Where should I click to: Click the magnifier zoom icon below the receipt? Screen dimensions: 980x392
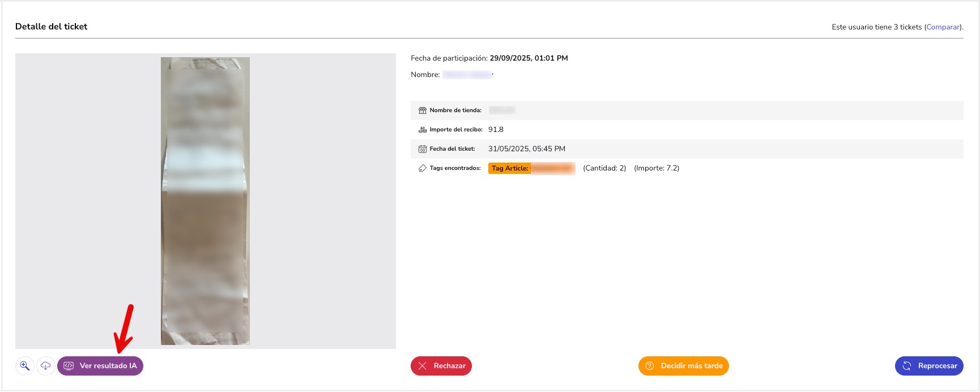coord(25,366)
